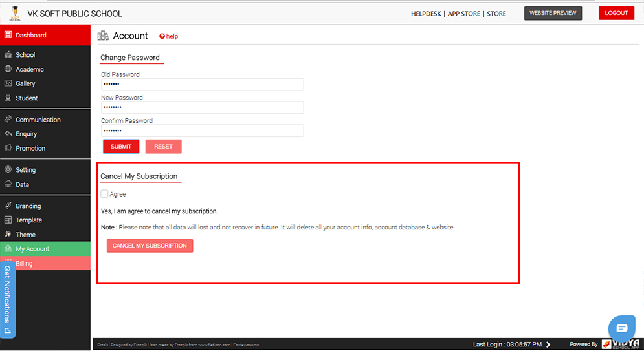The height and width of the screenshot is (351, 644).
Task: Open the Setting menu item
Action: (x=45, y=170)
